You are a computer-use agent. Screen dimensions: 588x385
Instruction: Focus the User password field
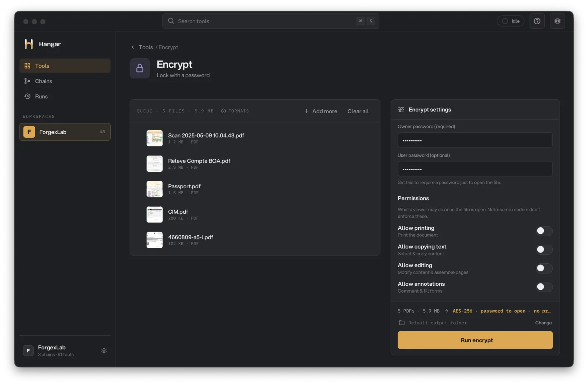point(475,169)
